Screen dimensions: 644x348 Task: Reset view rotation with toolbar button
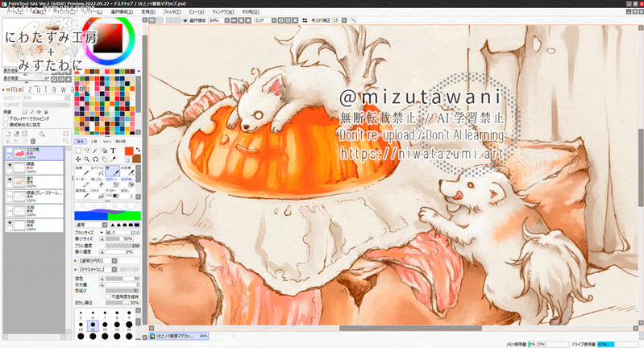click(295, 20)
